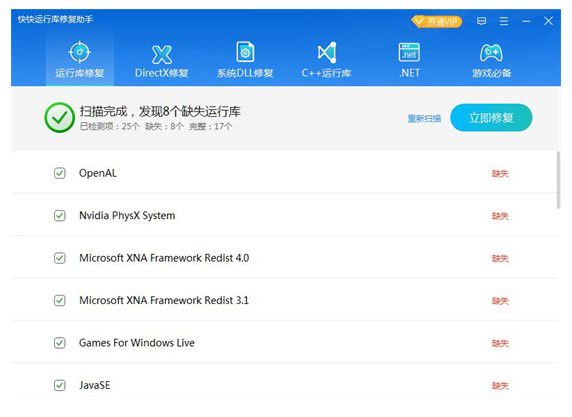Uncheck Nvidia PhysX System checkbox
This screenshot has width=572, height=417.
[x=60, y=216]
